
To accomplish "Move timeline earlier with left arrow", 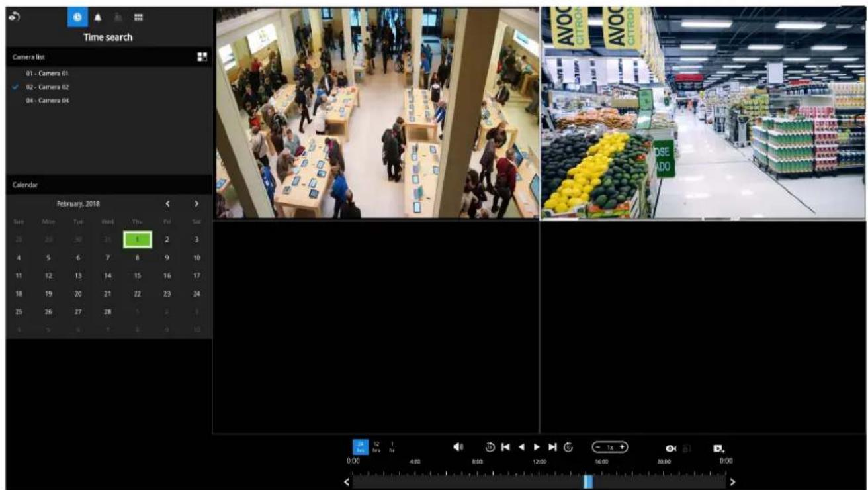I will [347, 482].
